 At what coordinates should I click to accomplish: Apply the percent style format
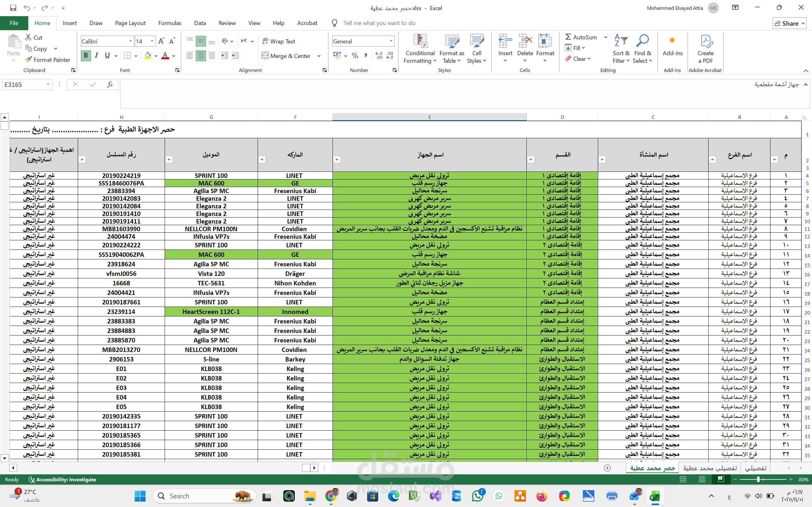coord(355,56)
